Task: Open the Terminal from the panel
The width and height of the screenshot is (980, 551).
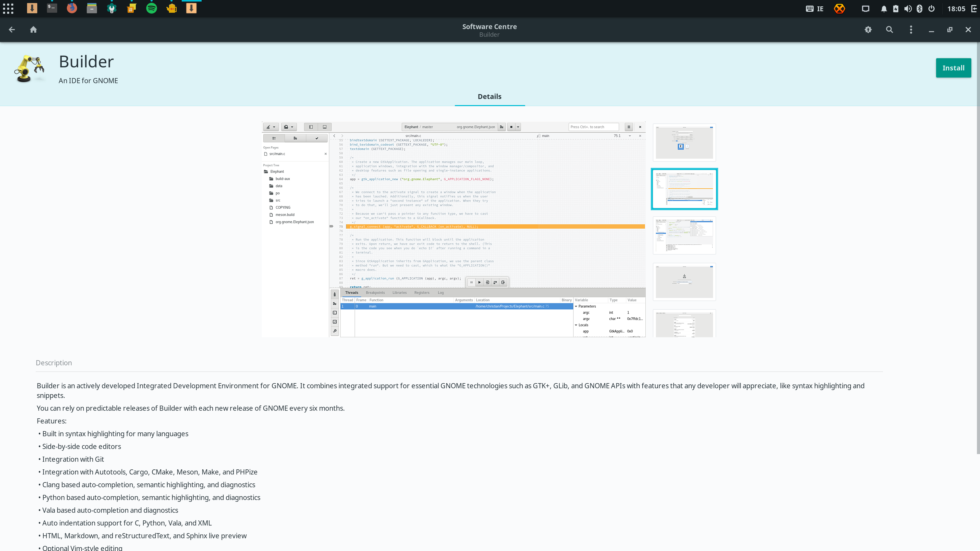Action: (52, 8)
